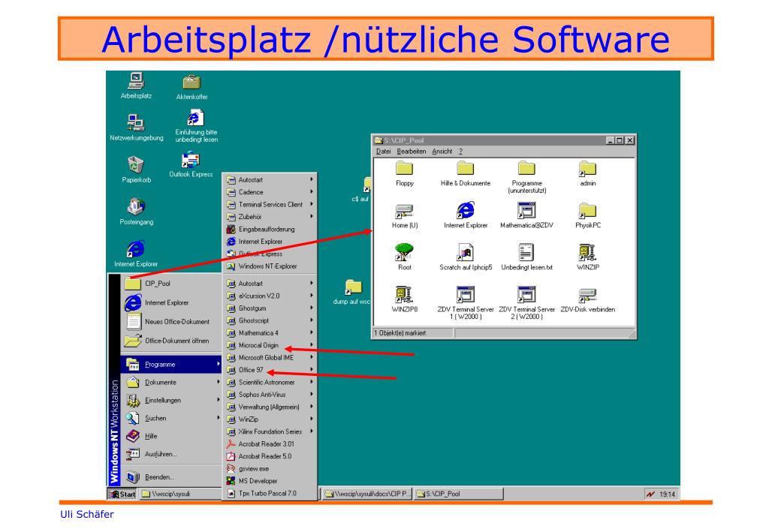Open the Arbeitsplatz desktop icon
Image resolution: width=769 pixels, height=532 pixels.
tap(137, 86)
